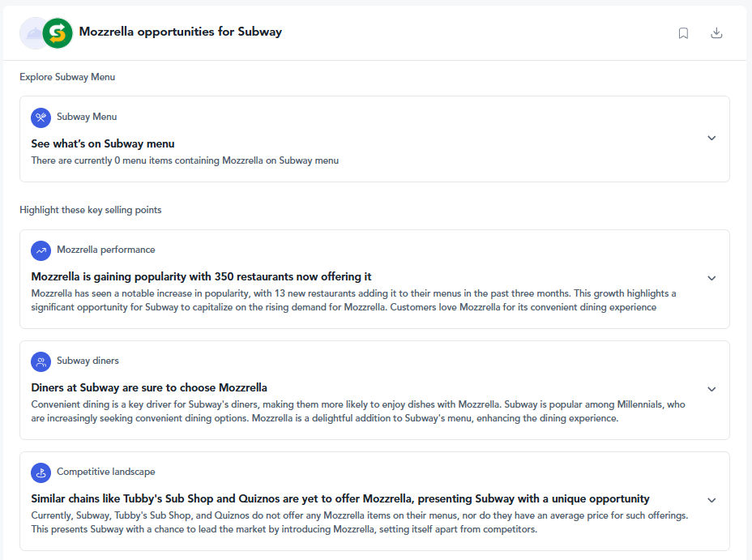The image size is (752, 560).
Task: Click the Subway diners people icon
Action: tap(41, 361)
